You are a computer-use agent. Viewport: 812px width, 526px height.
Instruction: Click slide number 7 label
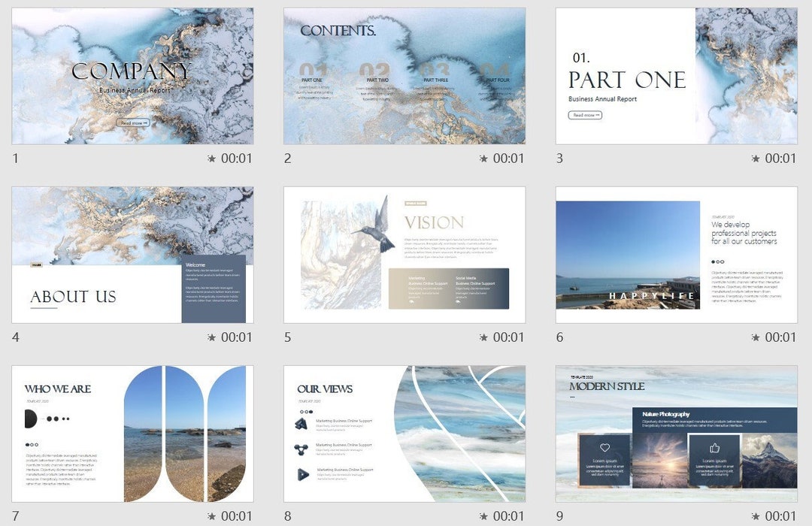tap(16, 516)
